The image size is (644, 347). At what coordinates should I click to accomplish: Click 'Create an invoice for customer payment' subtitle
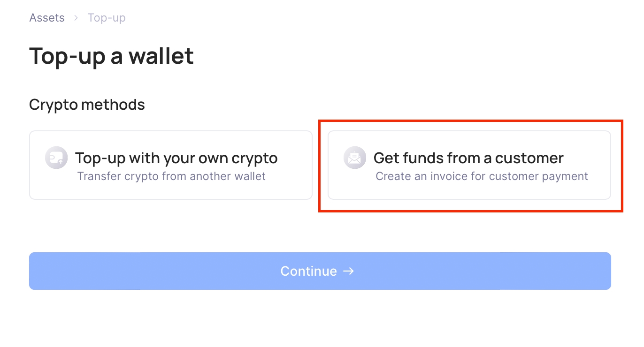coord(482,176)
